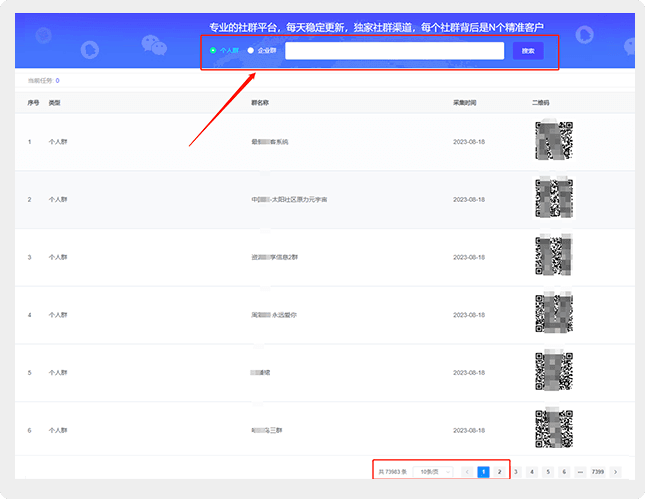
Task: Open QR code thumbnail in row 2
Action: (554, 199)
